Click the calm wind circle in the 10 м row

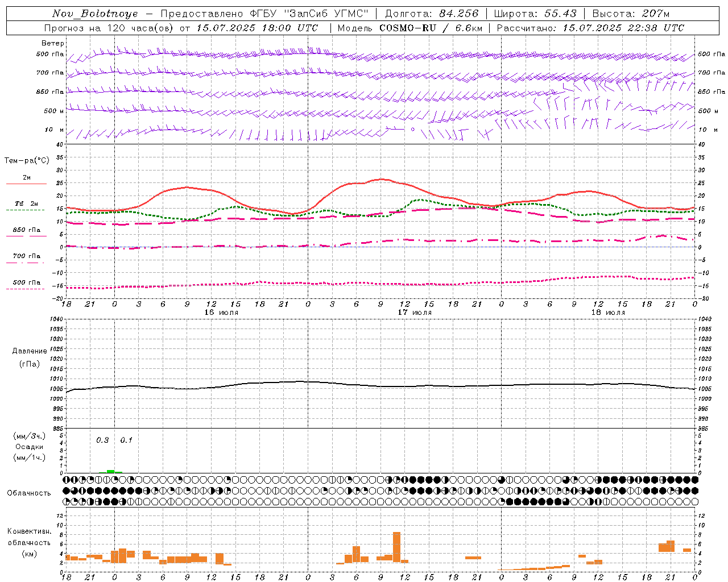413,130
